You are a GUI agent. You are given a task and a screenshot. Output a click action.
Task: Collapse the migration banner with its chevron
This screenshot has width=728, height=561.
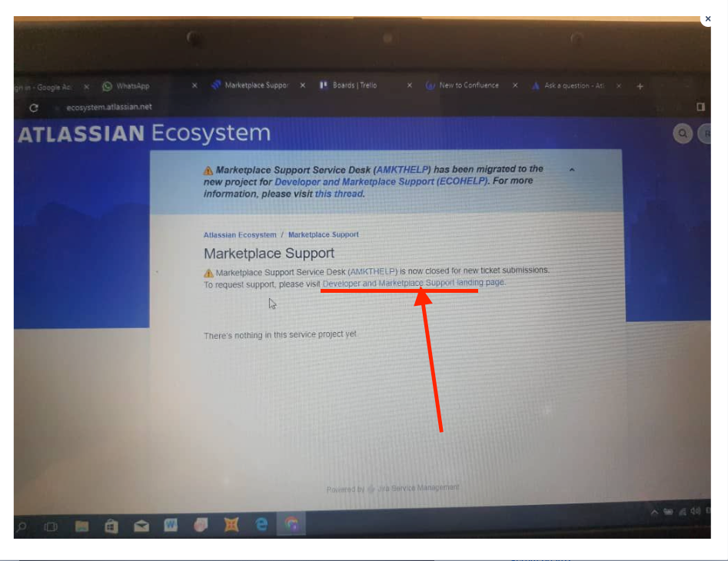tap(571, 170)
